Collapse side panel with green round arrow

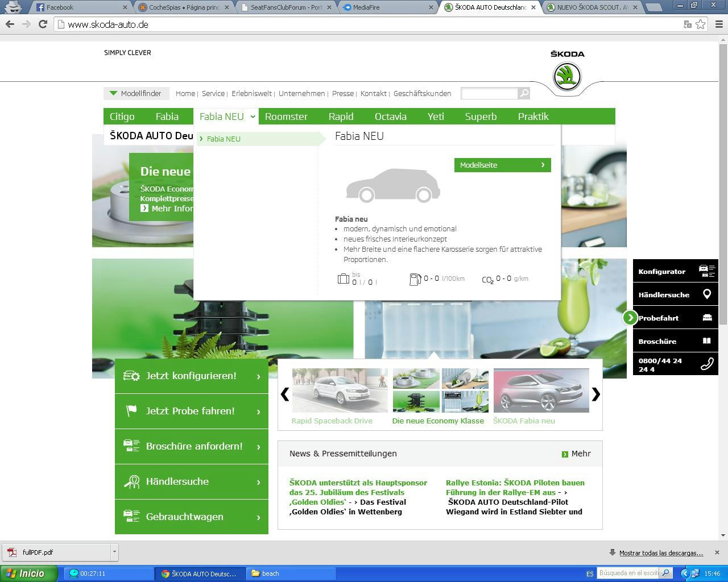tap(630, 318)
